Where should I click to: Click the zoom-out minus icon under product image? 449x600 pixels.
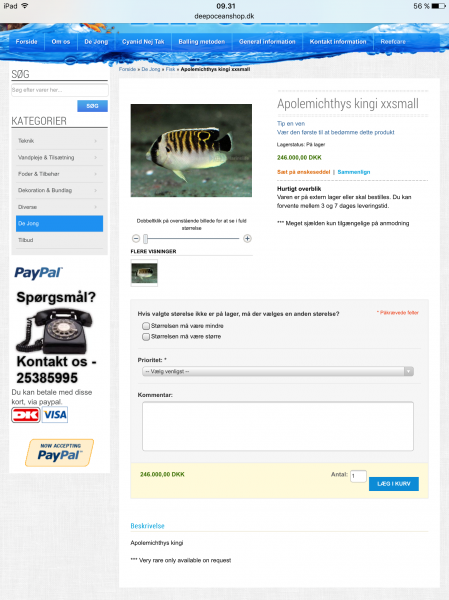point(136,238)
